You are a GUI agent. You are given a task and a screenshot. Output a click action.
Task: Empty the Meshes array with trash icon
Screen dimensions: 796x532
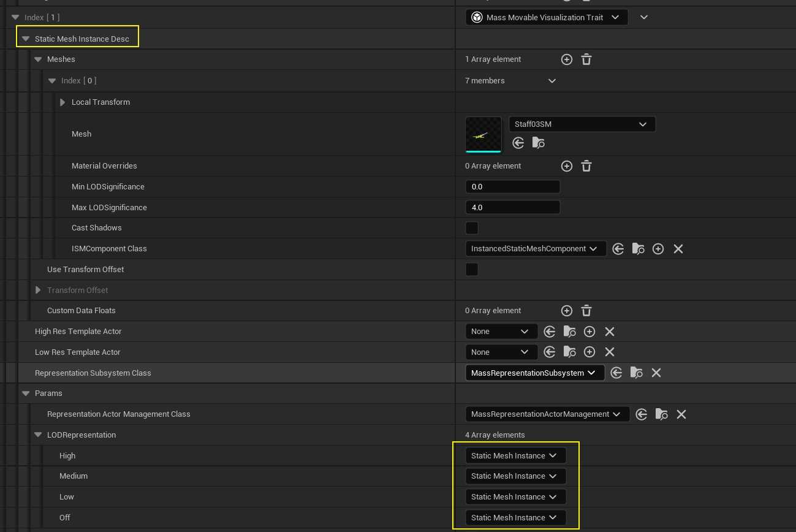(x=586, y=59)
